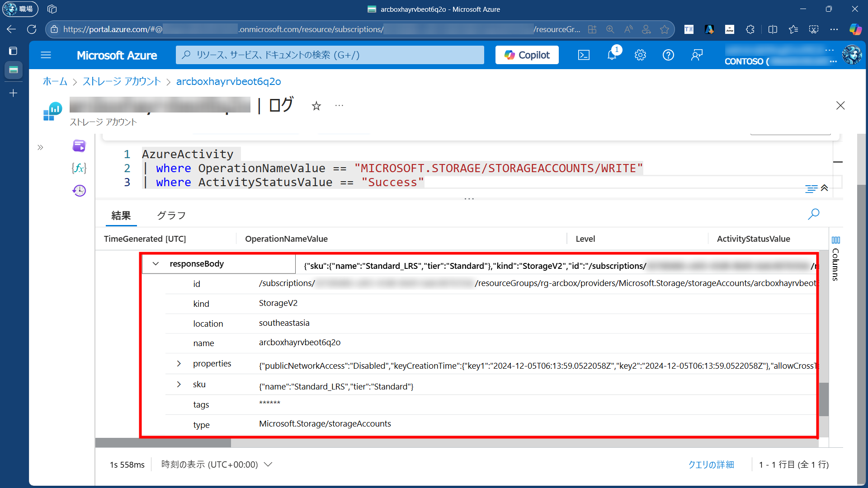Switch to the グラフ tab
Screen dimensions: 868x488
coord(171,216)
